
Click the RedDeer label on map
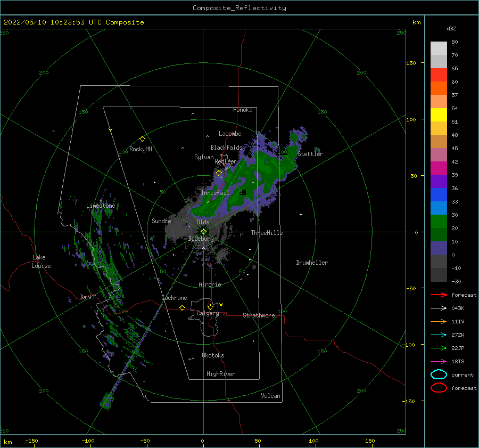point(226,161)
